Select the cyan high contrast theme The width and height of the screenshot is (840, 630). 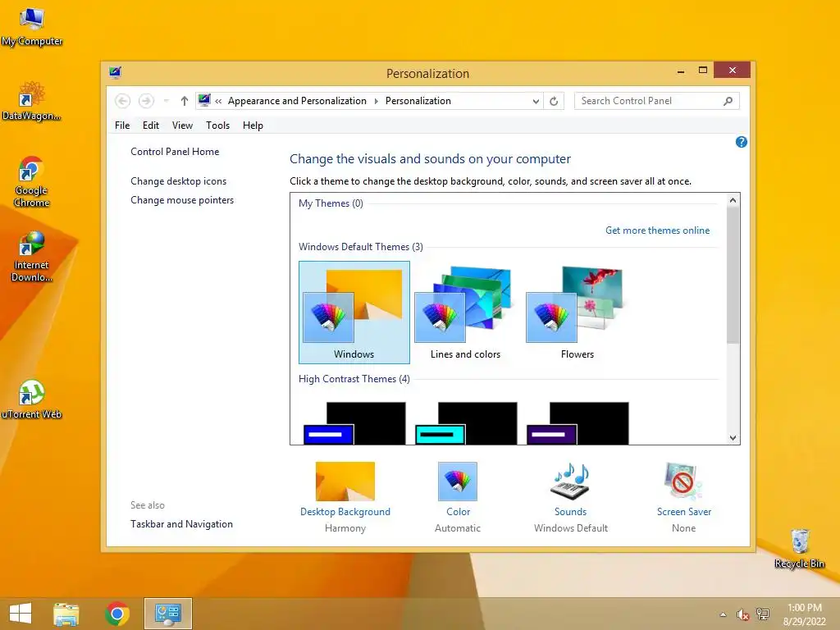[466, 423]
